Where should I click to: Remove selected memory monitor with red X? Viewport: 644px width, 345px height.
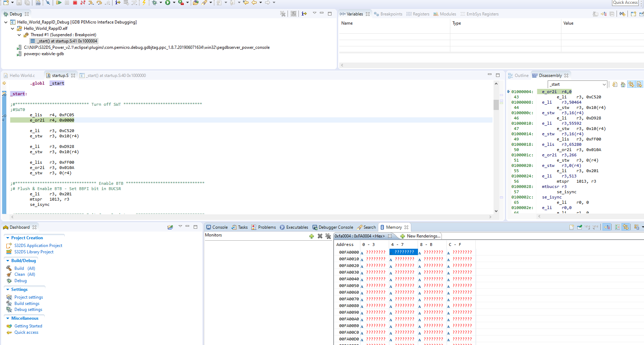(x=320, y=236)
